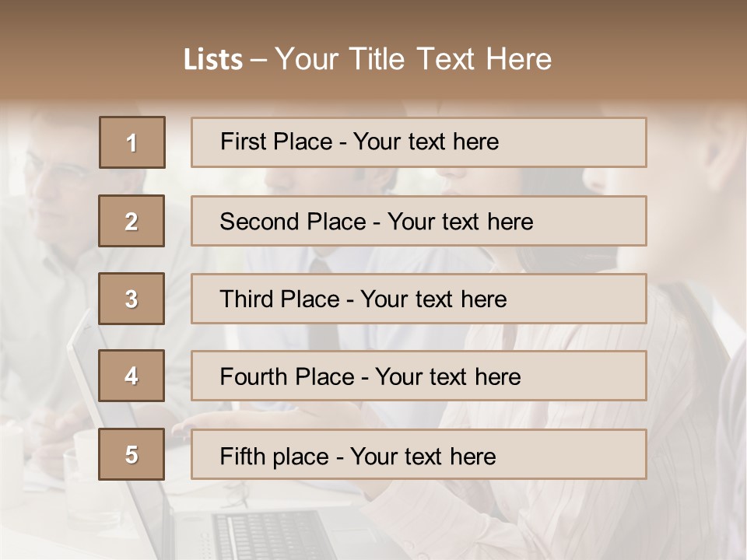The width and height of the screenshot is (747, 560).
Task: Click the number 3 box
Action: pyautogui.click(x=132, y=299)
